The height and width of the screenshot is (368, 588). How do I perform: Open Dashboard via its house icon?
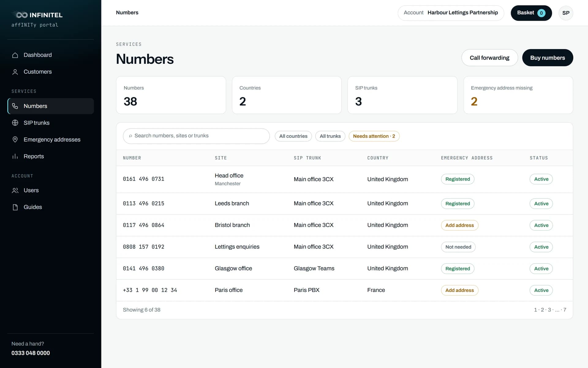tap(15, 55)
